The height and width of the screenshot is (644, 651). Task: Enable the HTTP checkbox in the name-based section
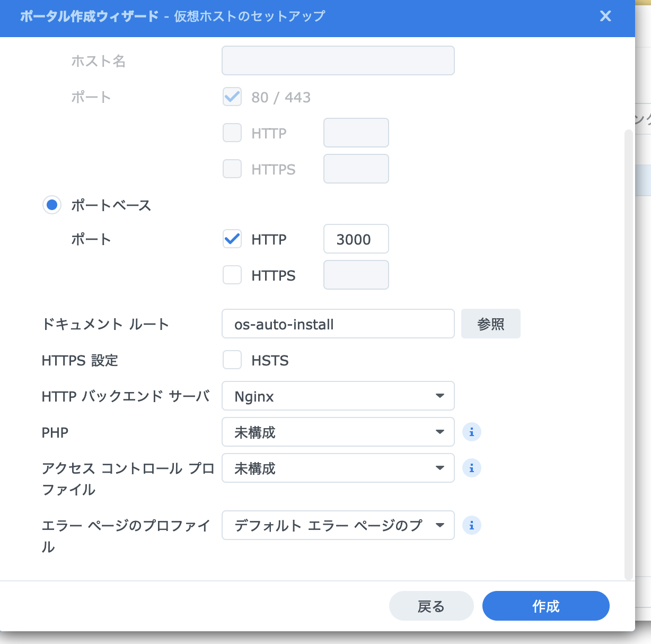[232, 133]
